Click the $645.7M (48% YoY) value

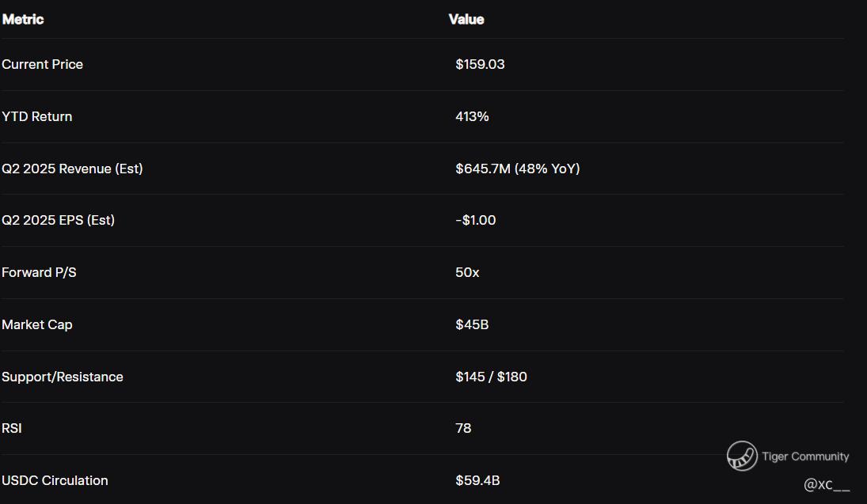(518, 169)
